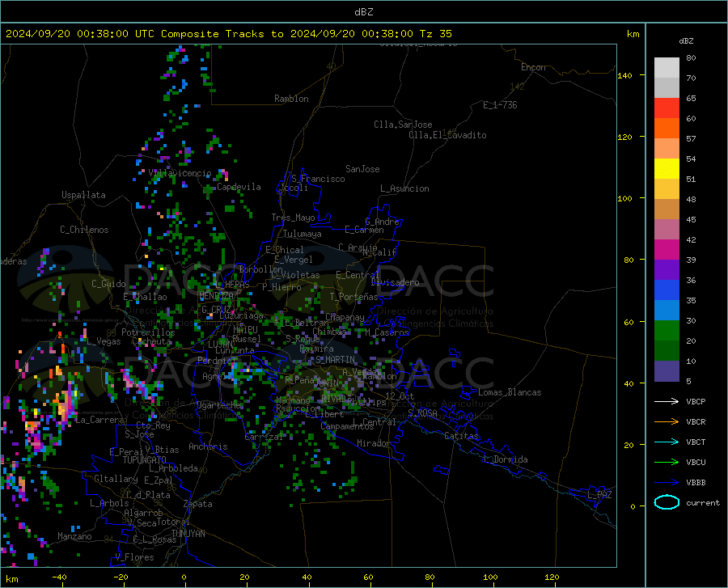Click the Anchoris label on map

[x=208, y=447]
